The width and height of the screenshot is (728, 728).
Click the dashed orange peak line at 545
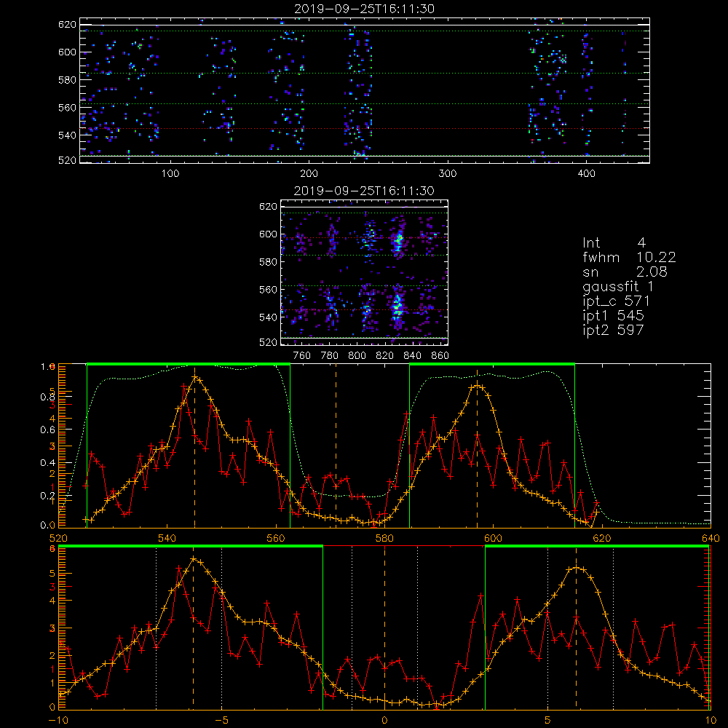coord(194,446)
